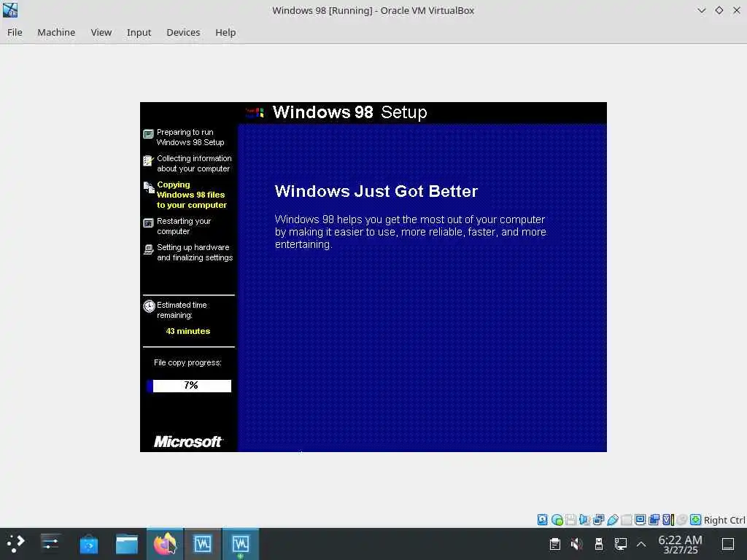This screenshot has height=560, width=747.
Task: Open System Settings from the taskbar
Action: coord(50,544)
